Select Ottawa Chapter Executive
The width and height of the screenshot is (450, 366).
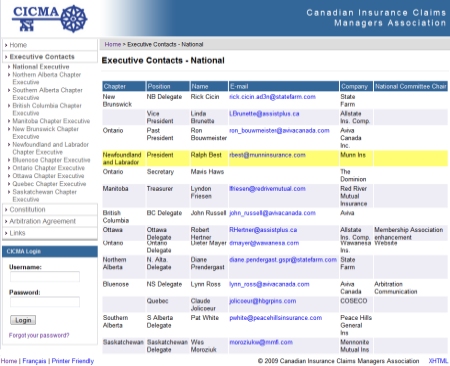[48, 176]
